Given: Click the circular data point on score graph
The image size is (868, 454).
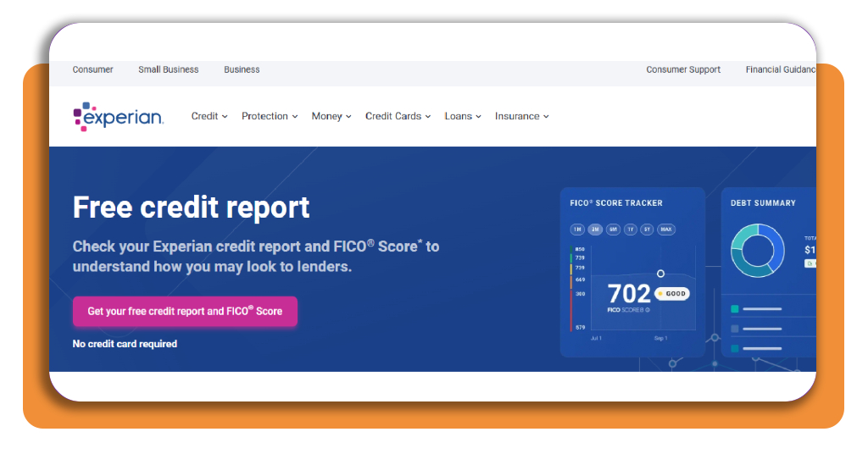Looking at the screenshot, I should [x=660, y=274].
